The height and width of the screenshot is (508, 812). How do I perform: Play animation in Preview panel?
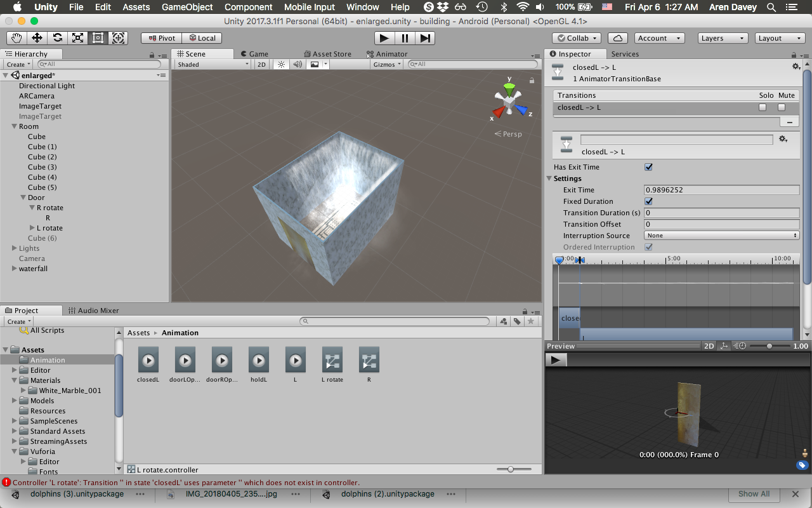point(556,360)
